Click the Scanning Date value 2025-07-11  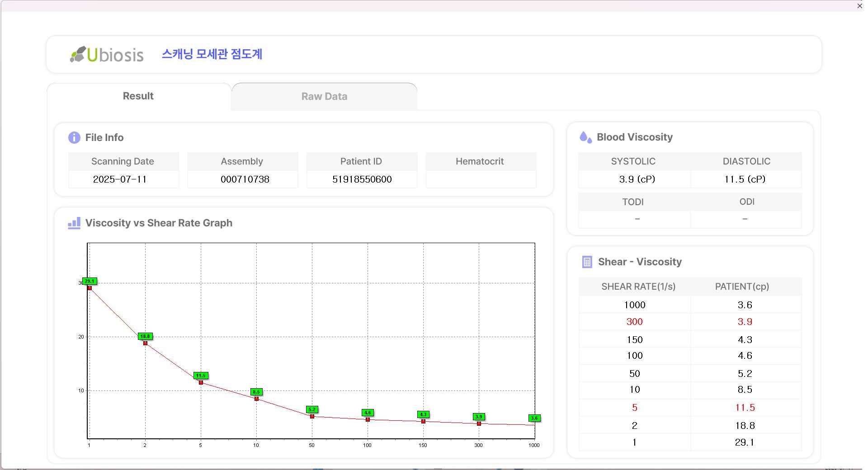(120, 179)
